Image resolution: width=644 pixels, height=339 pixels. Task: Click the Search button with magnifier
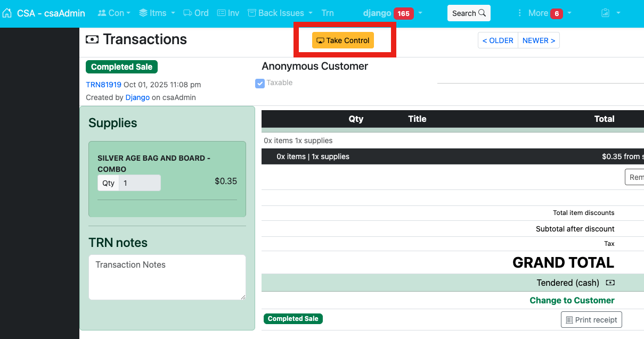pyautogui.click(x=469, y=13)
